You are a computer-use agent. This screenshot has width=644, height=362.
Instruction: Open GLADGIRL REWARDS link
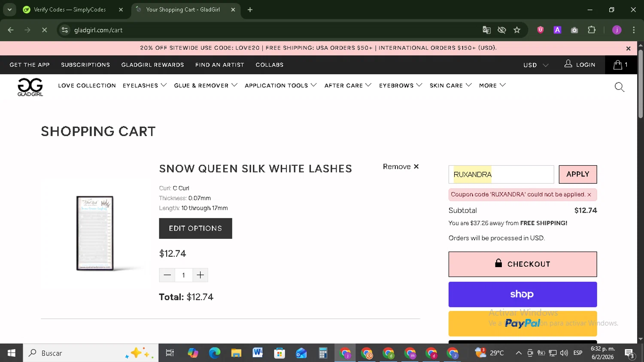152,65
